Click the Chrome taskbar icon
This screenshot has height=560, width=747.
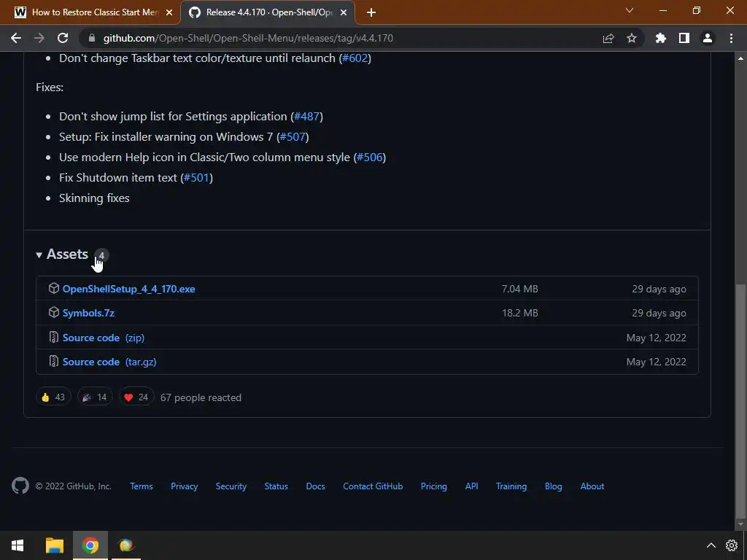tap(90, 545)
